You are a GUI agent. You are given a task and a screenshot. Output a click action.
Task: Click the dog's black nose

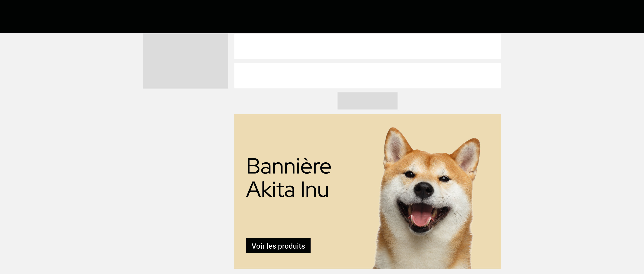(x=423, y=190)
